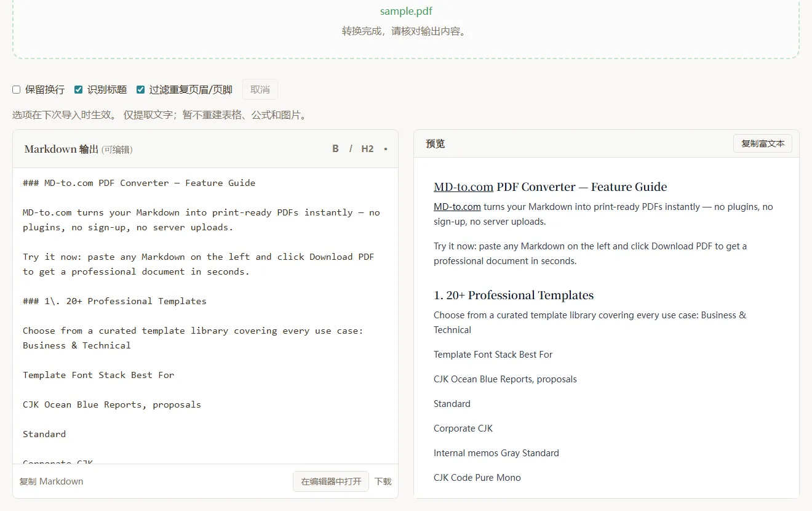Click 'Corporate CJK' in the preview

pyautogui.click(x=463, y=429)
